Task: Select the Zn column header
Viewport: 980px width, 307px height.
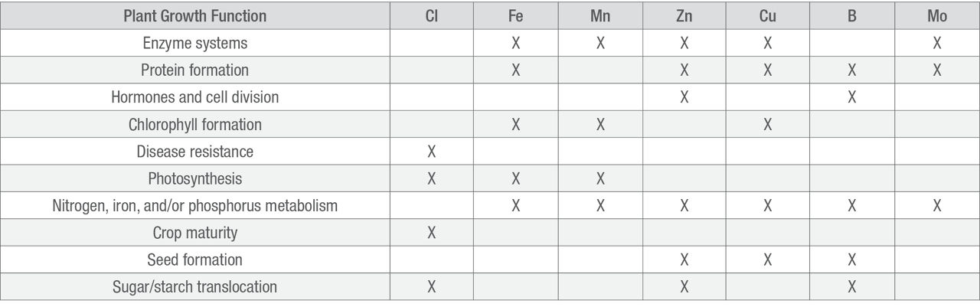Action: 684,16
